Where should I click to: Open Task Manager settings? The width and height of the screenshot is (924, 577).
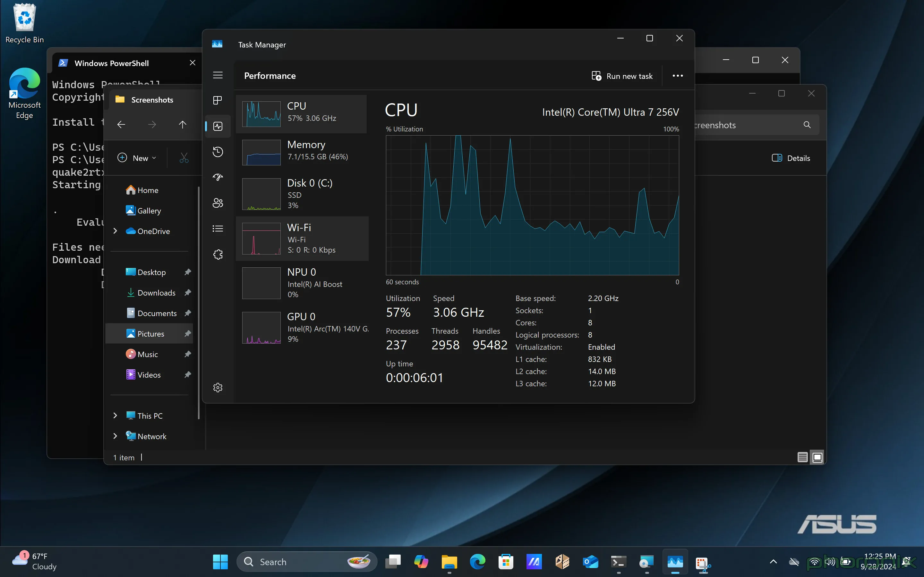218,387
